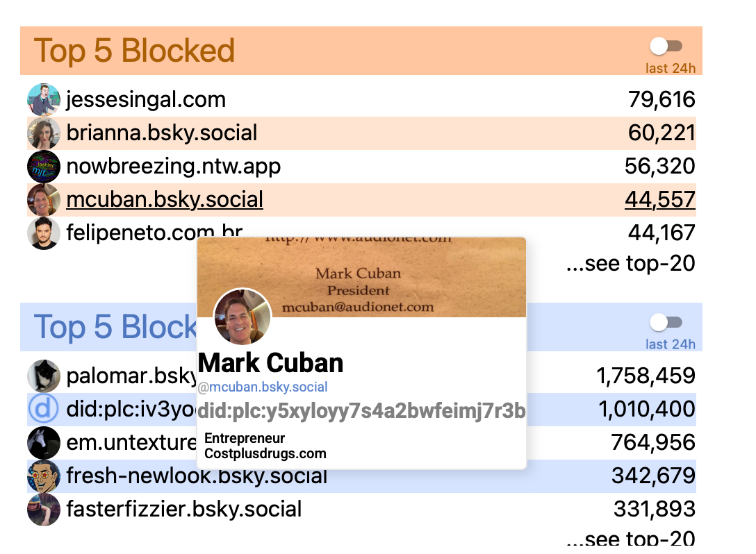Expand top-20 list below fasterfizzier row
This screenshot has height=554, width=756.
[630, 539]
